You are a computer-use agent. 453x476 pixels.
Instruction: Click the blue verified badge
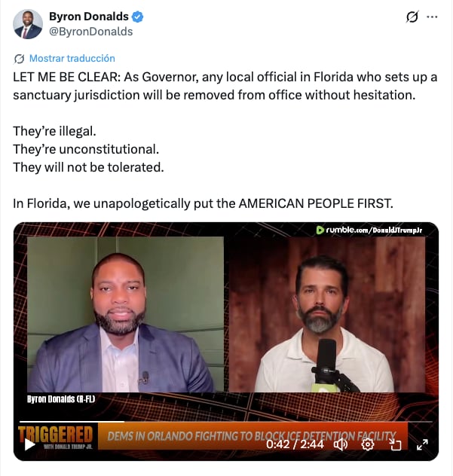click(137, 17)
